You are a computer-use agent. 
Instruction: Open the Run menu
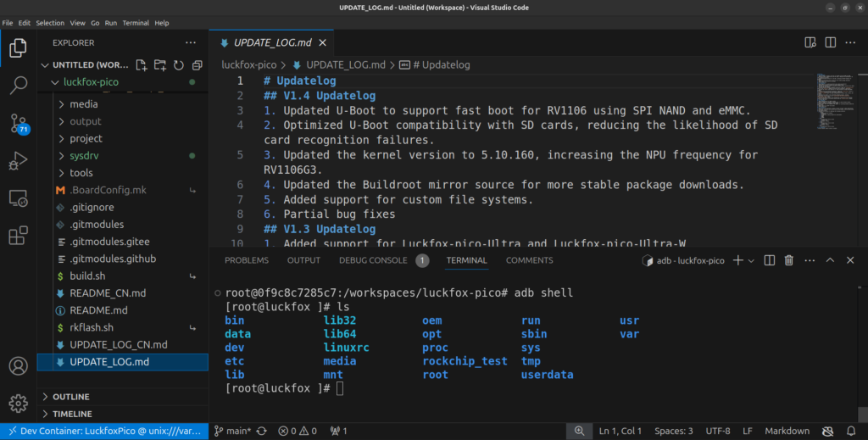[111, 23]
